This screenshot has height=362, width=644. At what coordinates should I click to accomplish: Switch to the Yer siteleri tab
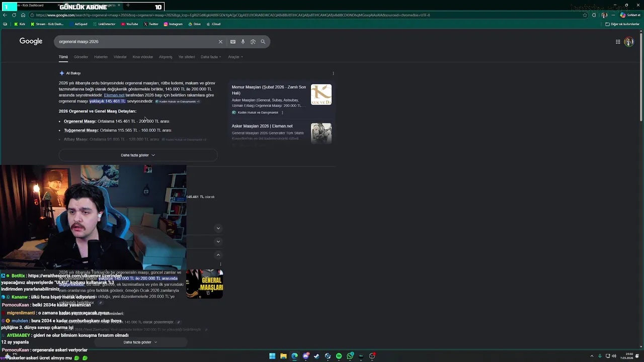[186, 57]
